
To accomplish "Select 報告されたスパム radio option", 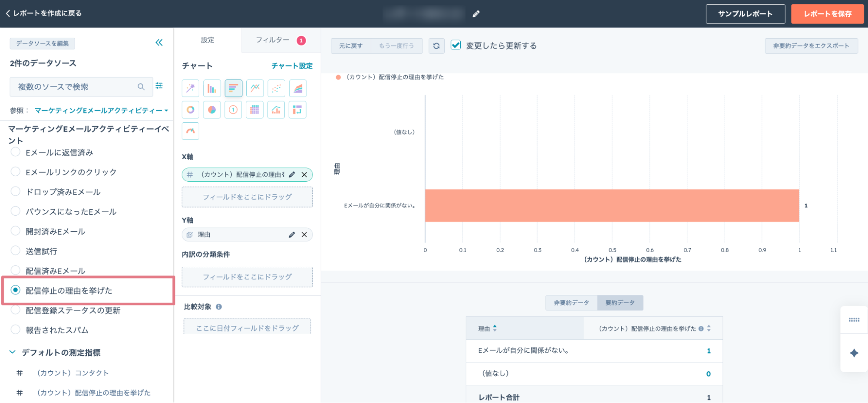I will click(x=16, y=329).
